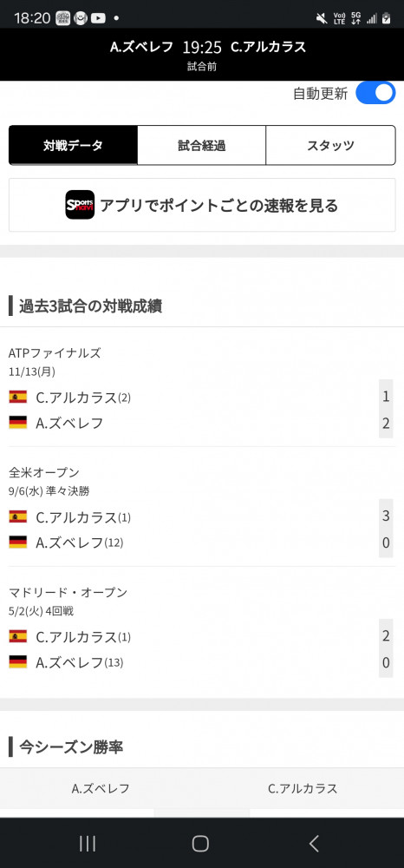Viewport: 404px width, 868px height.
Task: Tap the 19:25 match time header
Action: pos(202,47)
